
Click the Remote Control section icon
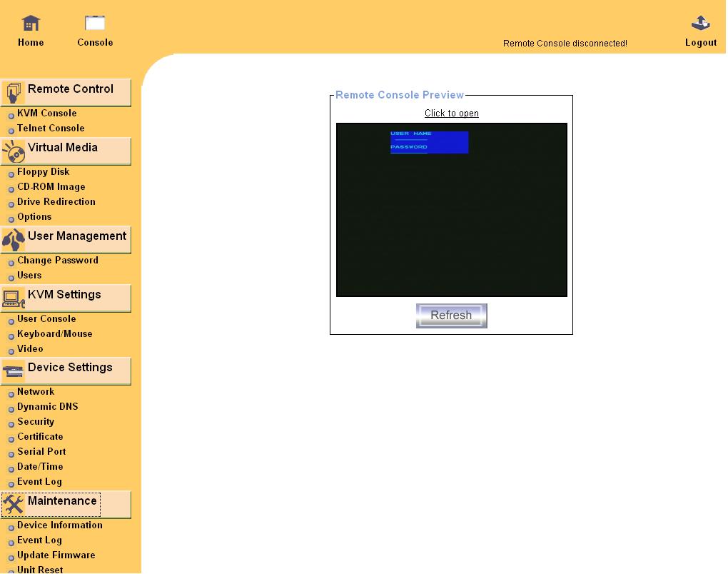[14, 92]
